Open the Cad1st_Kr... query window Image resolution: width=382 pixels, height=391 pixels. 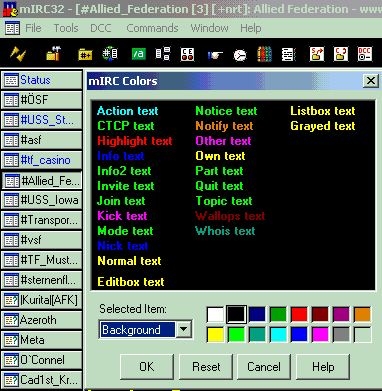coord(42,380)
